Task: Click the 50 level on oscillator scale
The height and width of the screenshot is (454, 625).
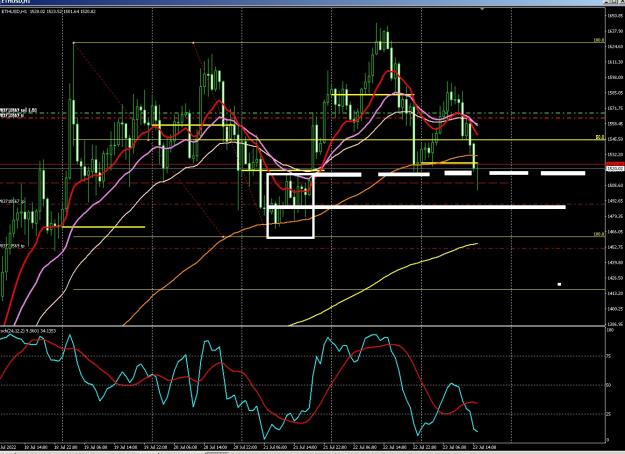Action: tap(609, 385)
